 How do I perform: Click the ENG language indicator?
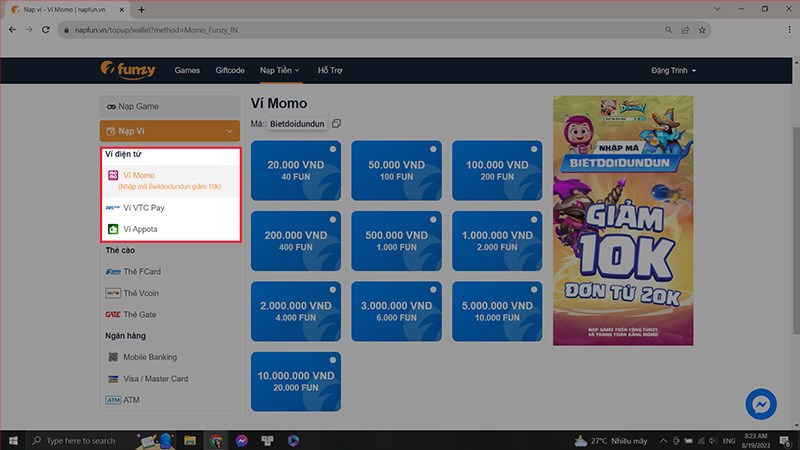tap(729, 441)
